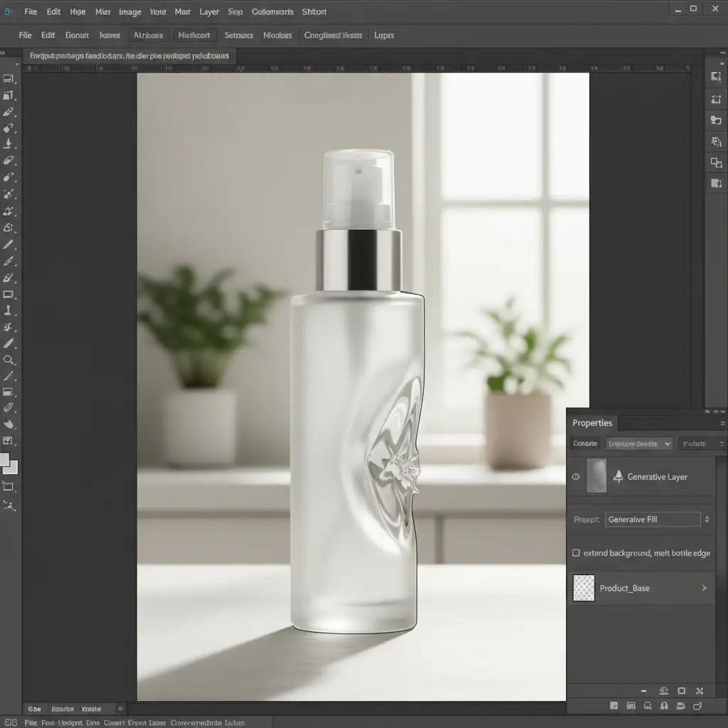Click the Generative Layer icon
This screenshot has height=728, width=728.
click(x=617, y=476)
